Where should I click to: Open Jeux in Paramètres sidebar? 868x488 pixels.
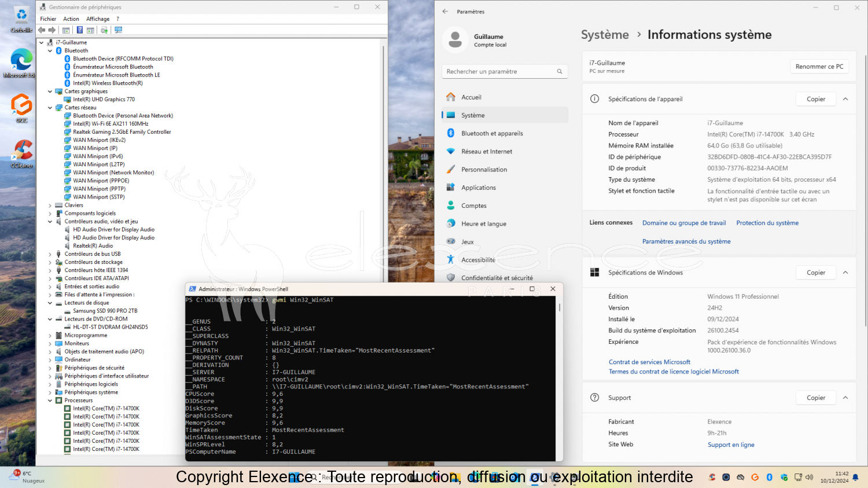505,241
